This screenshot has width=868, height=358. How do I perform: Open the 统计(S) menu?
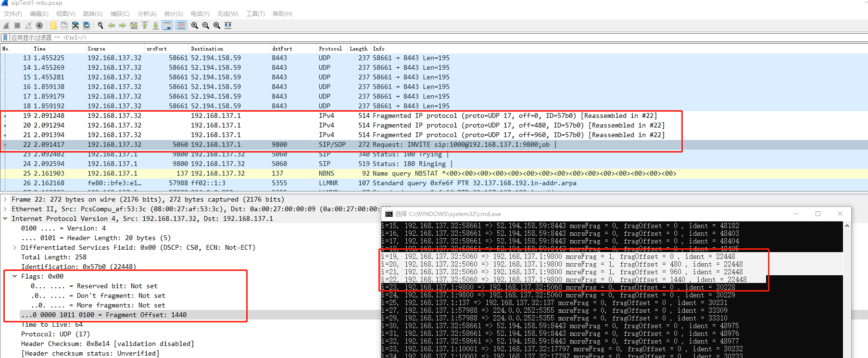[x=174, y=14]
